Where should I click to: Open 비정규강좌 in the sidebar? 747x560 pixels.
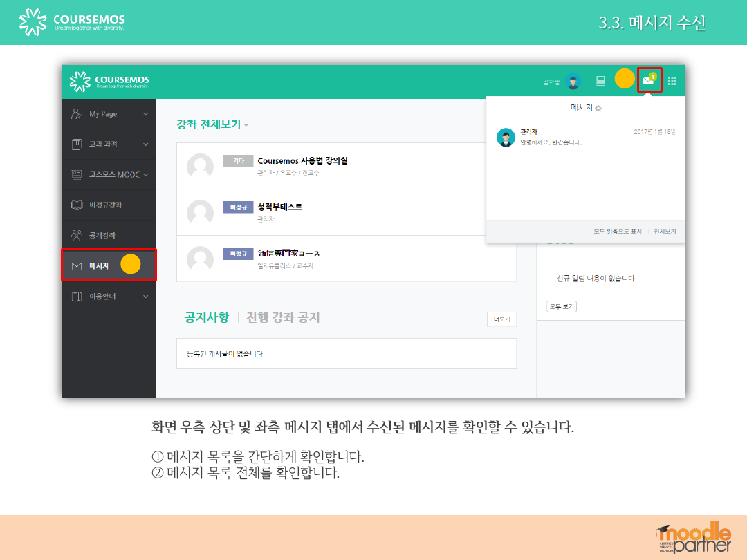105,205
